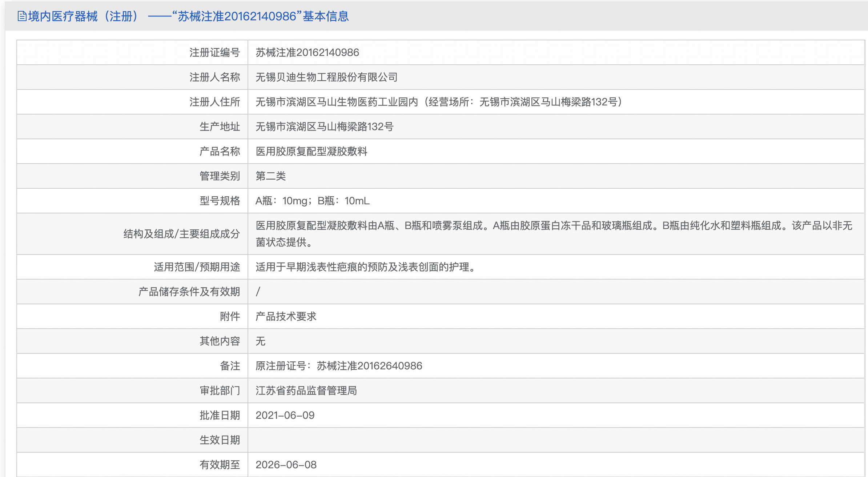Click the 产品储存条件及有效期 row label

(189, 292)
